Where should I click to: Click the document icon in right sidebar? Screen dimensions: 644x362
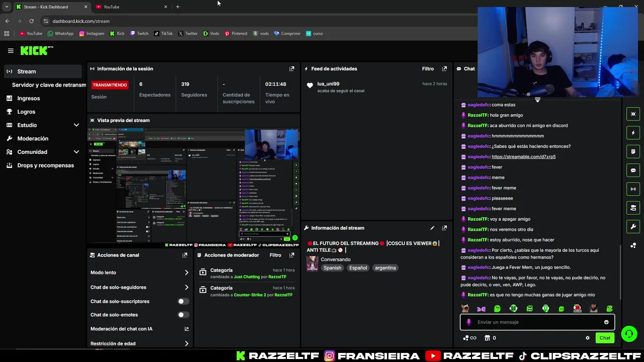click(x=633, y=151)
